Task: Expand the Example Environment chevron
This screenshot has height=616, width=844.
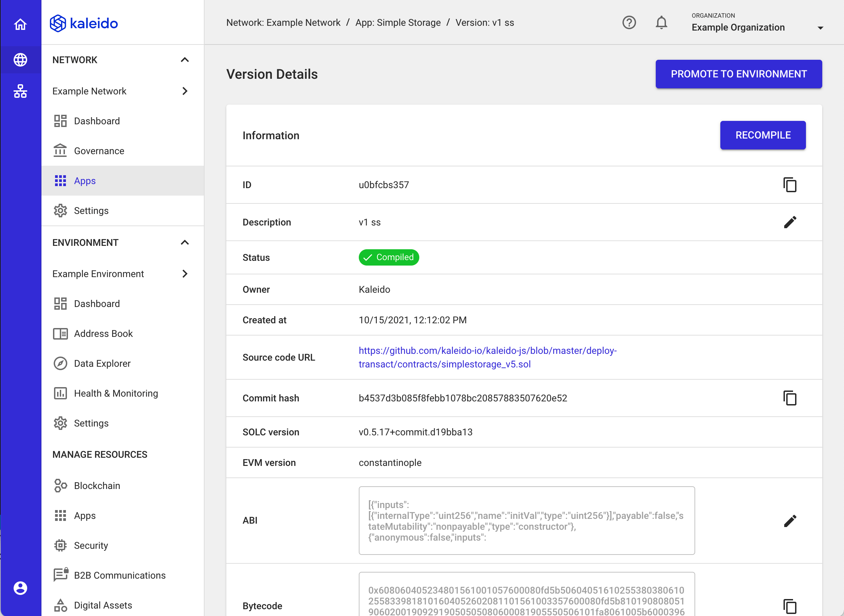Action: click(185, 274)
